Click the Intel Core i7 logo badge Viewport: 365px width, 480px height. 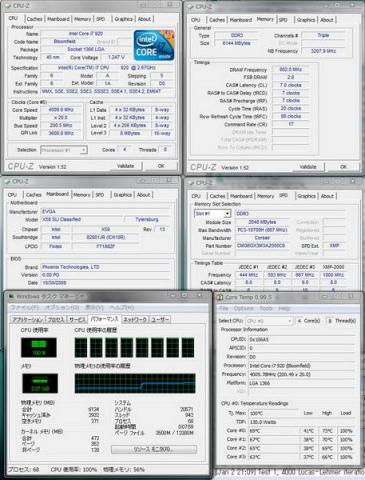[x=154, y=45]
